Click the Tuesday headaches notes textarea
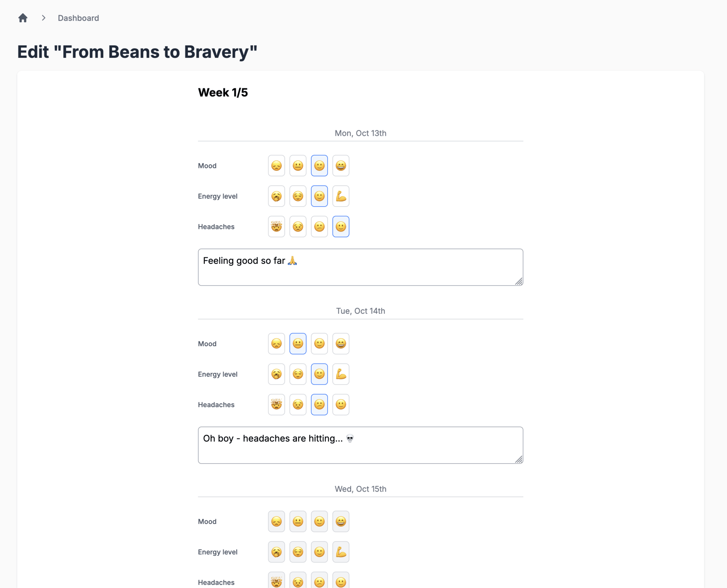The width and height of the screenshot is (727, 588). click(x=360, y=445)
